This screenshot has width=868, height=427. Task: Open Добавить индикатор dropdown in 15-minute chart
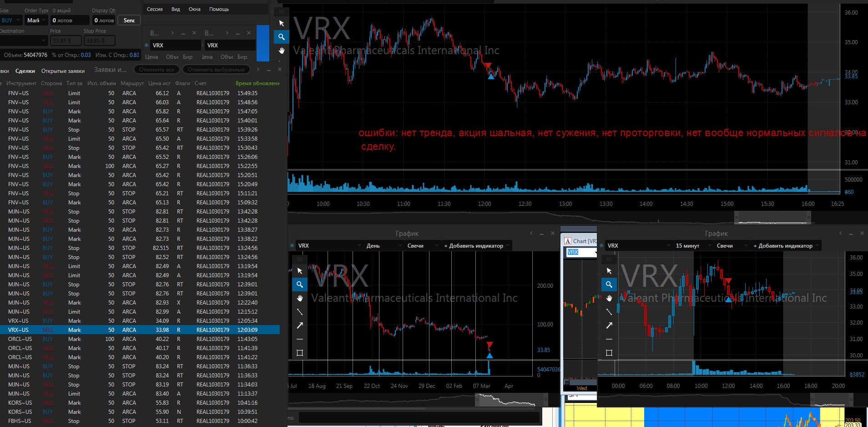pos(786,245)
